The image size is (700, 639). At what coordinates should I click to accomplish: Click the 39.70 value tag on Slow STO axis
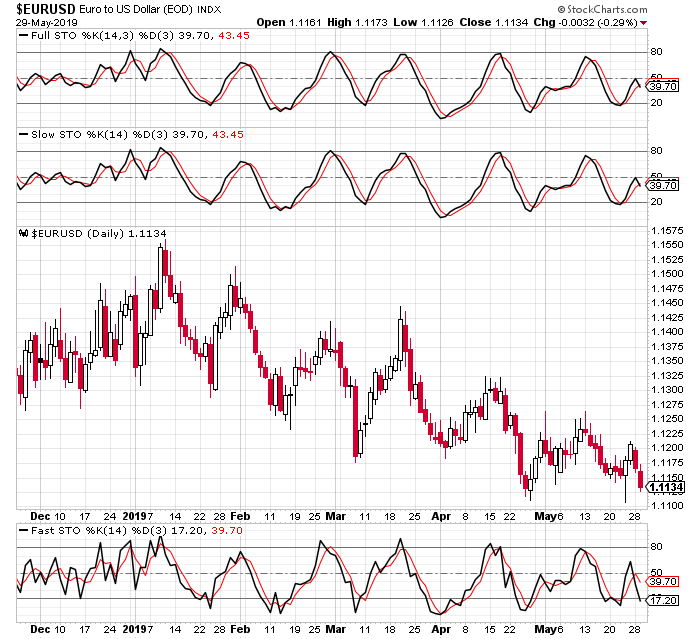click(662, 185)
